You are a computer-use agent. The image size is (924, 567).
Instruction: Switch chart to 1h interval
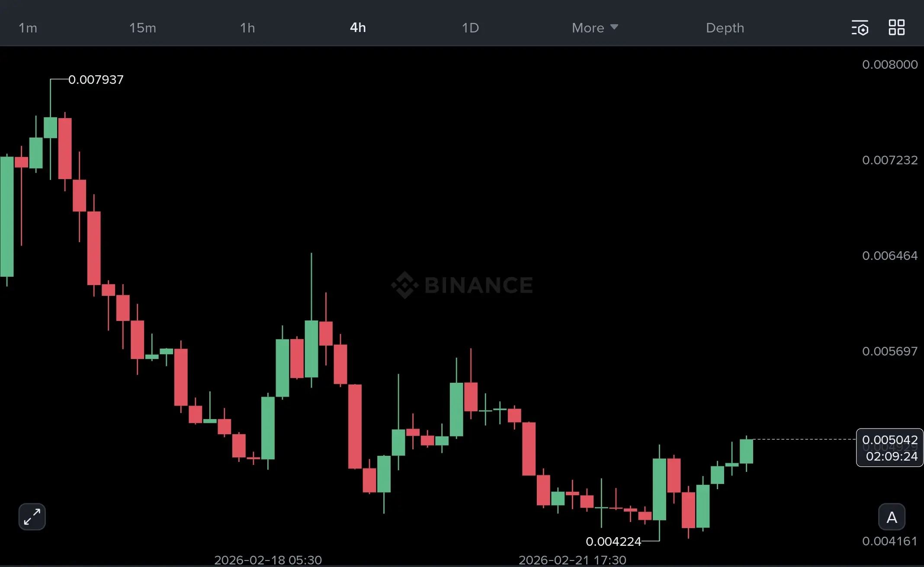(247, 28)
